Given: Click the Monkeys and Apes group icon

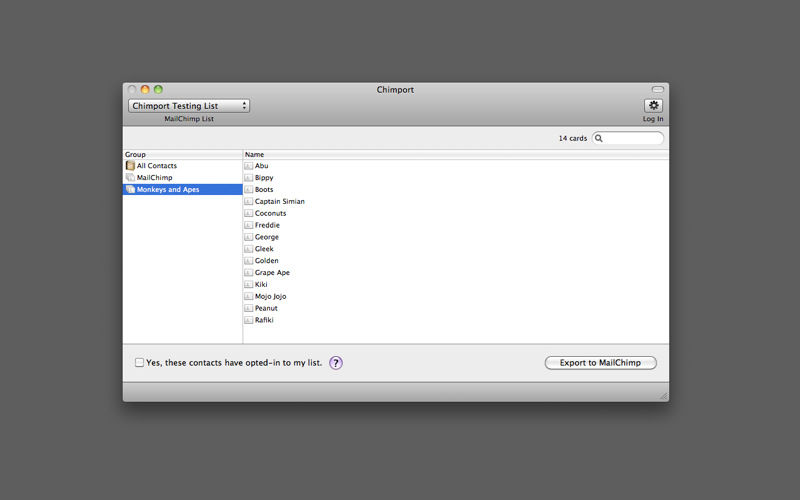Looking at the screenshot, I should [130, 189].
